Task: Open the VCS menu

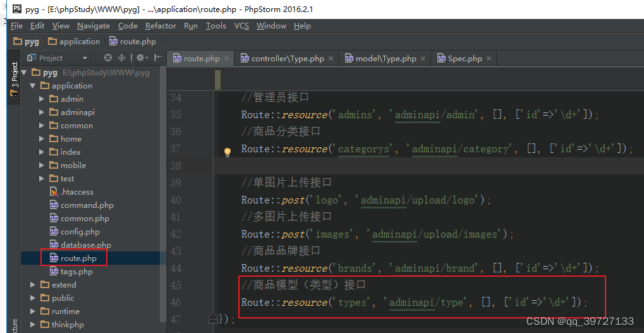Action: click(241, 26)
